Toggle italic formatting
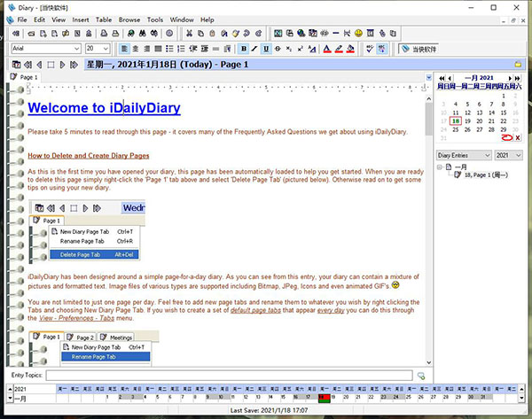Screen dimensions: 532x419 (254, 49)
